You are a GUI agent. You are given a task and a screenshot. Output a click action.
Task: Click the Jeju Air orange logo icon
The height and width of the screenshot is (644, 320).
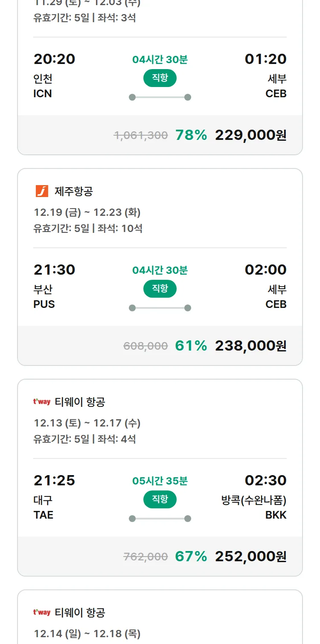[x=42, y=191]
